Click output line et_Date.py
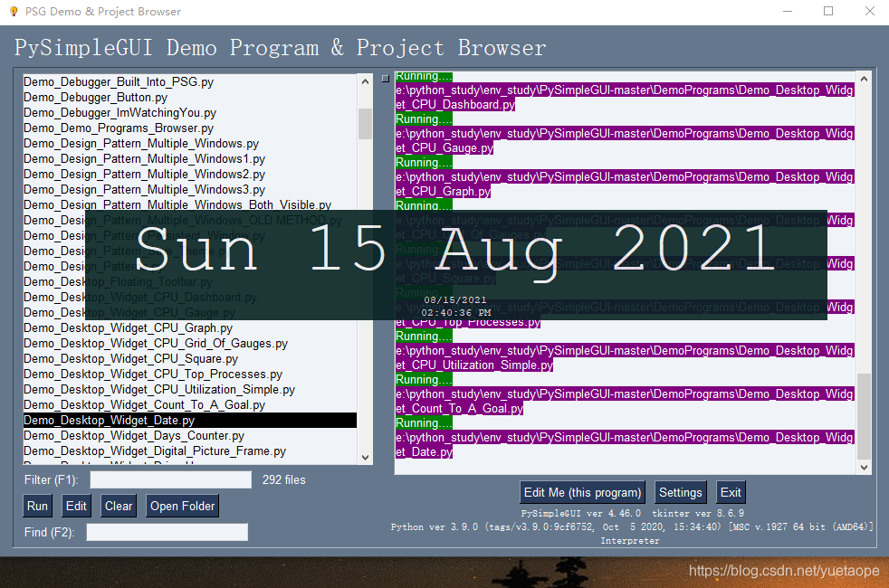889x588 pixels. (424, 452)
